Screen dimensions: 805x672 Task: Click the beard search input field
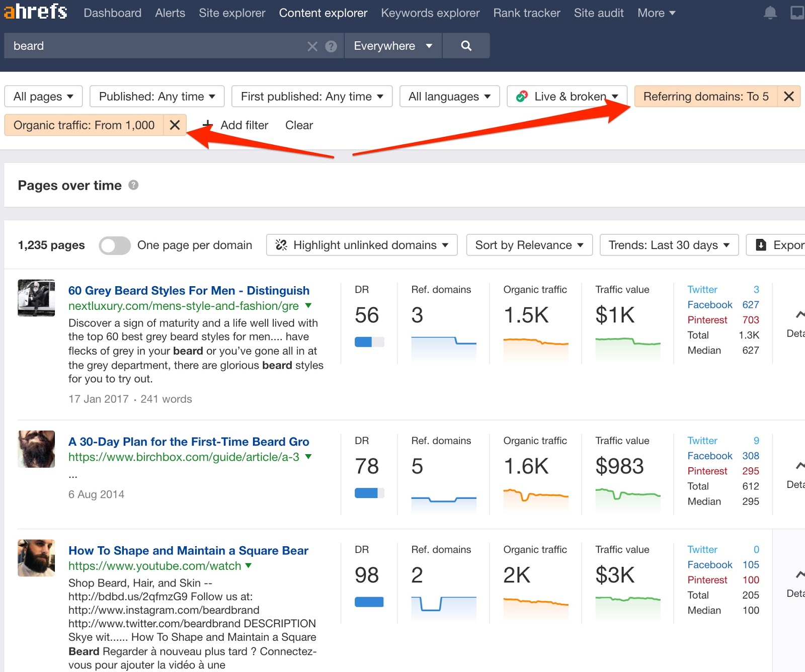(x=156, y=46)
